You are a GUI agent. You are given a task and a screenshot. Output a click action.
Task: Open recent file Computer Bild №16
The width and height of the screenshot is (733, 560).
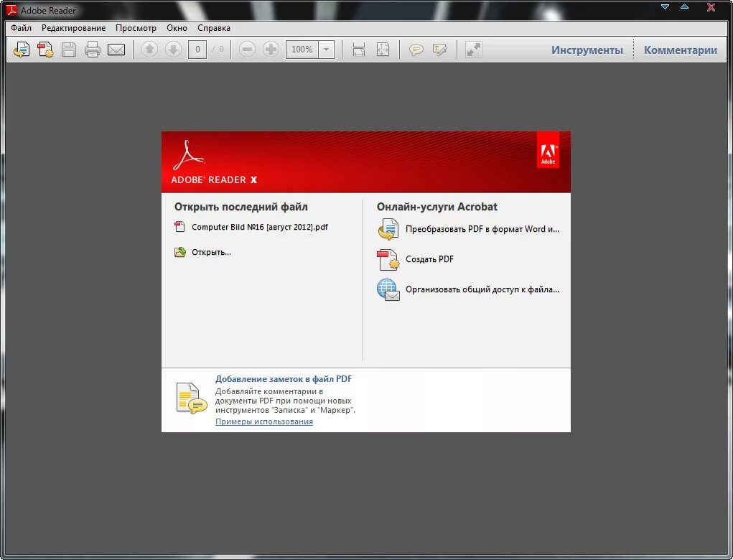259,227
